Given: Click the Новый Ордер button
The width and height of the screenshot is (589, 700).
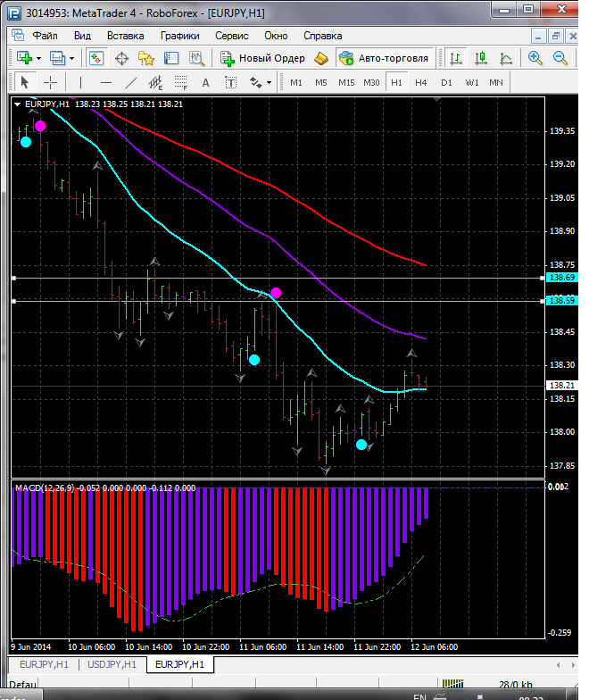Looking at the screenshot, I should pyautogui.click(x=262, y=58).
